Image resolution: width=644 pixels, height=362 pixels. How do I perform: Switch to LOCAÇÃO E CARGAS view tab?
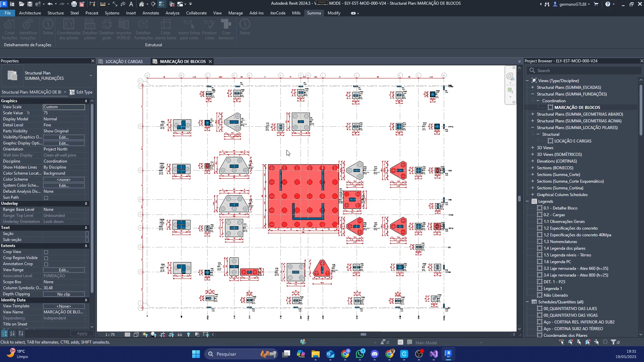[124, 61]
